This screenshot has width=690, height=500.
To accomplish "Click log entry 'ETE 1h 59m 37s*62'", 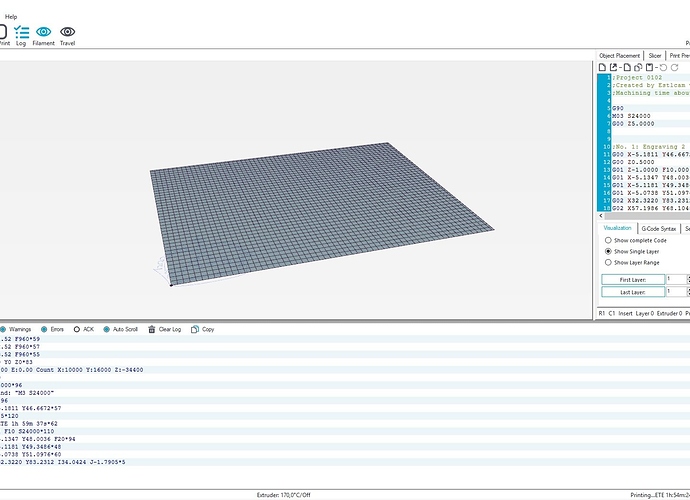I will pos(29,423).
